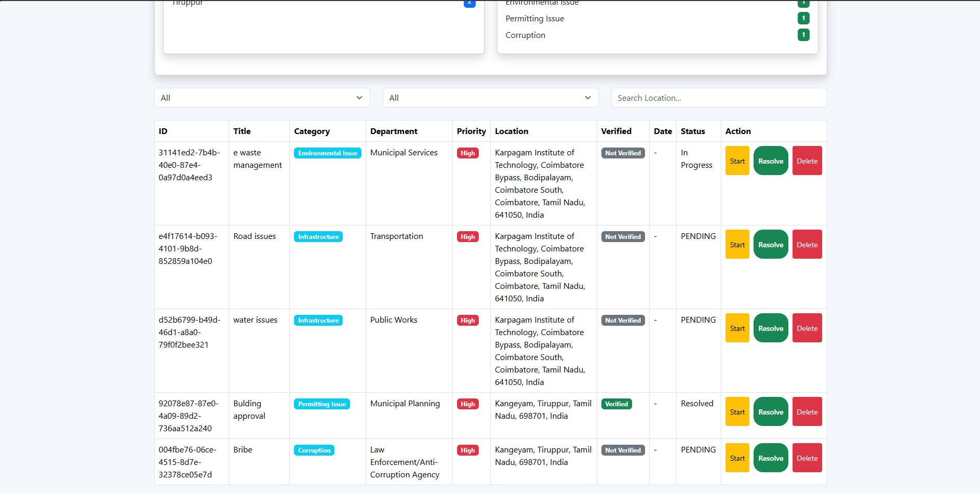Select the Permitting Issue category count row

[x=657, y=18]
